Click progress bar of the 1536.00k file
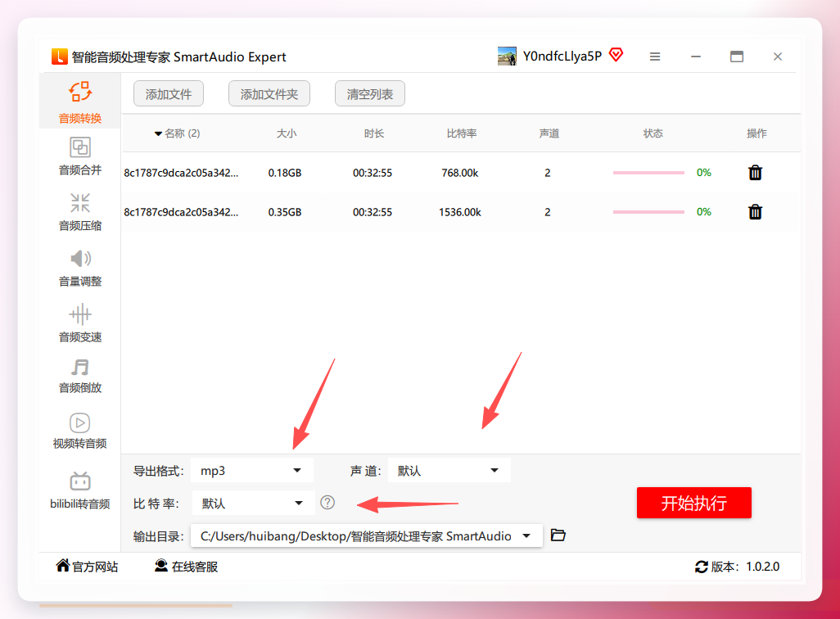The width and height of the screenshot is (840, 619). (x=648, y=212)
